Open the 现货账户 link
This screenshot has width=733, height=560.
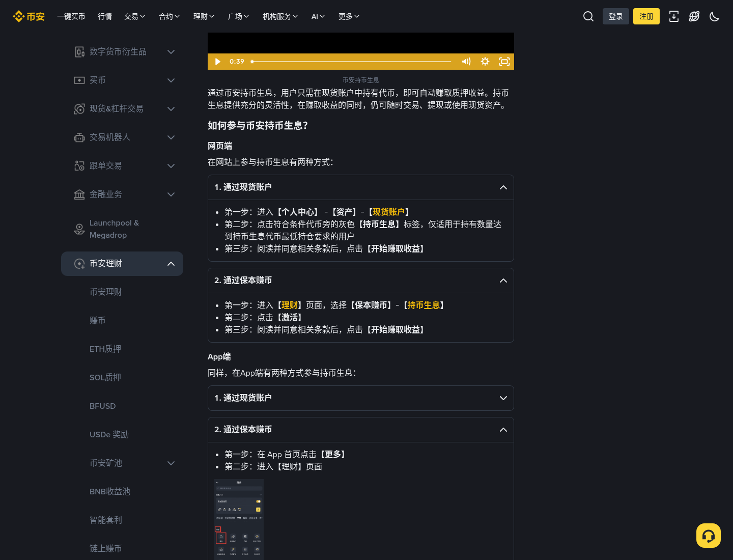point(389,212)
